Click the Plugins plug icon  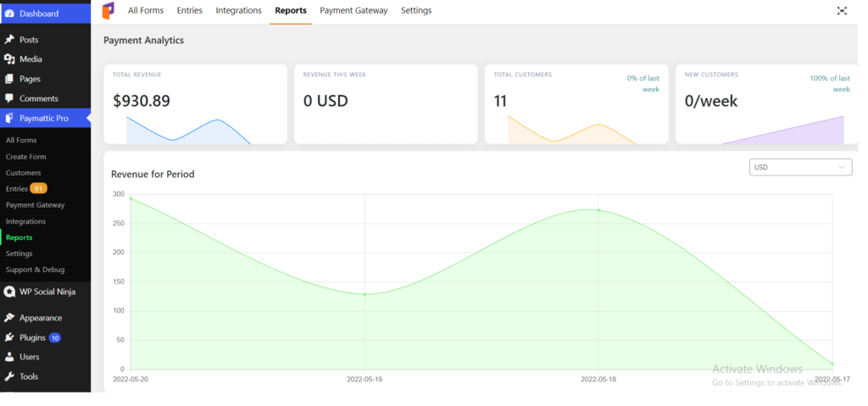tap(9, 337)
